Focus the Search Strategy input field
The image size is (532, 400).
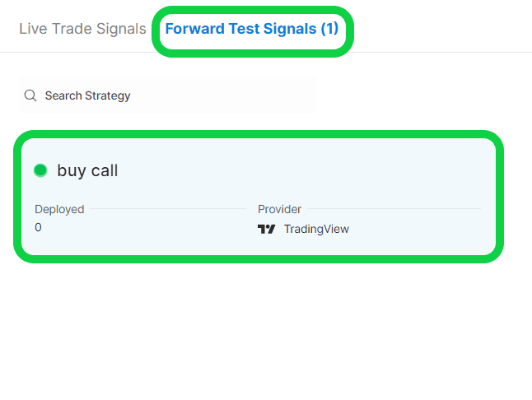click(165, 95)
